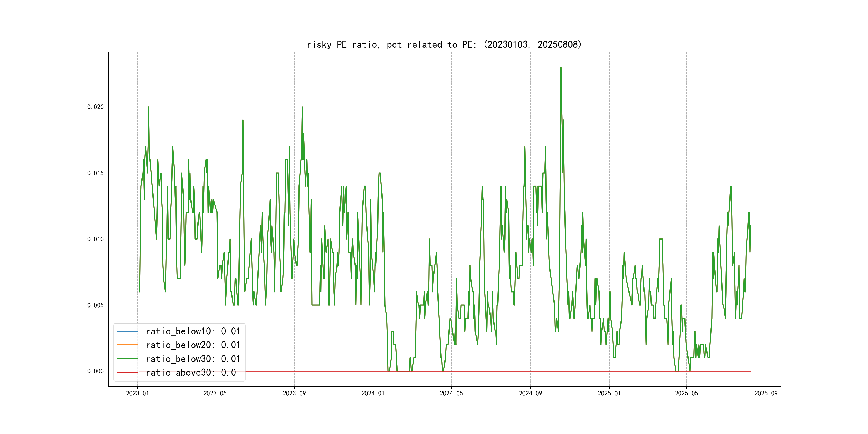
Task: Click the 0.020 y-axis tick label
Action: [95, 107]
